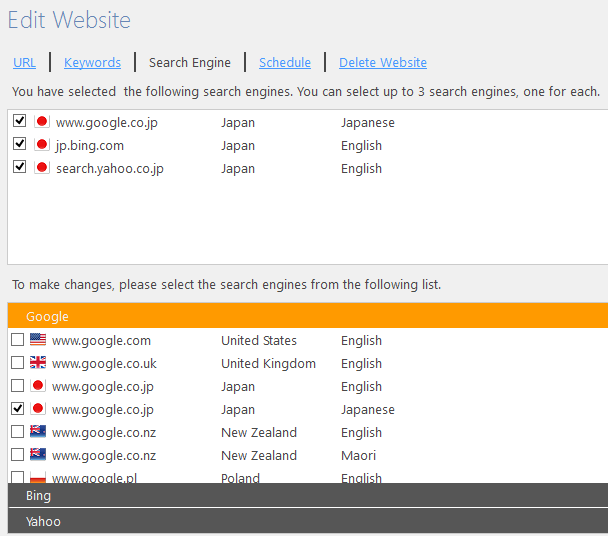Click the search.yahoo.co.jp text
Viewport: 608px width, 536px height.
[x=110, y=169]
